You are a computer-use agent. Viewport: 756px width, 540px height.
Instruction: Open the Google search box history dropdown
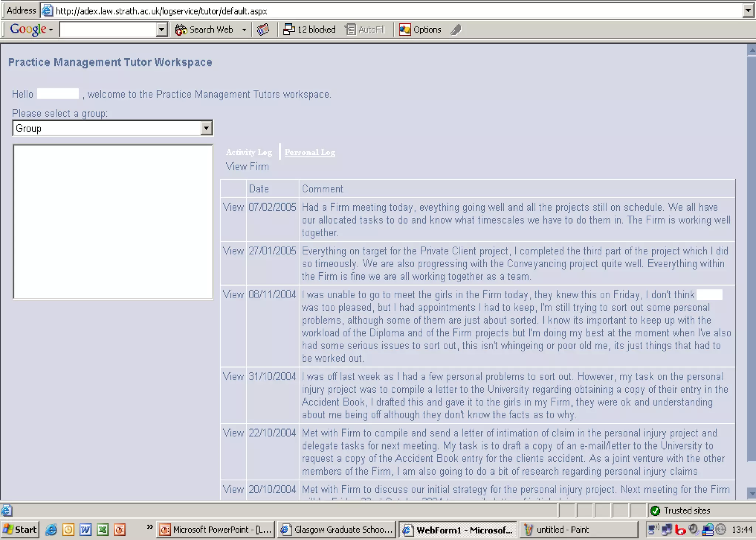tap(162, 30)
